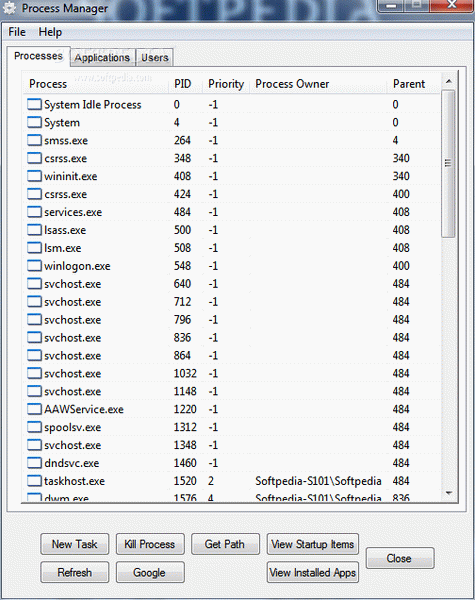This screenshot has height=600, width=475.
Task: Select the smss.exe process icon
Action: click(34, 140)
